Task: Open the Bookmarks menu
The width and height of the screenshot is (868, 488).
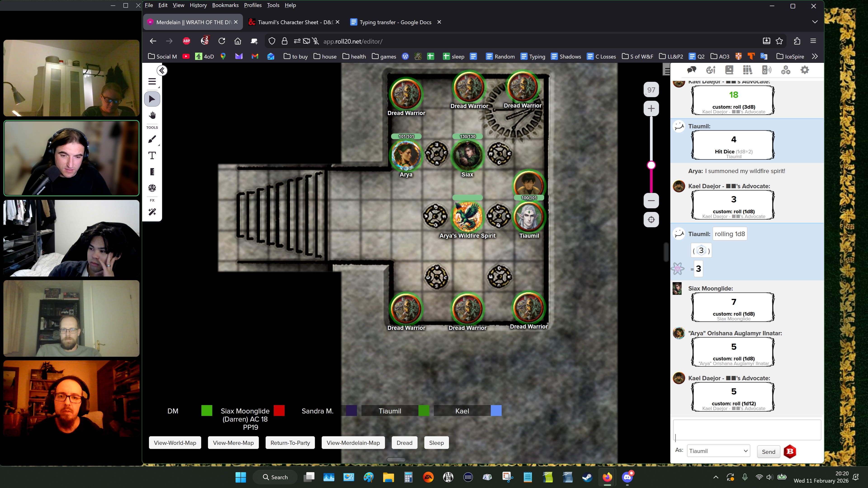Action: [225, 5]
